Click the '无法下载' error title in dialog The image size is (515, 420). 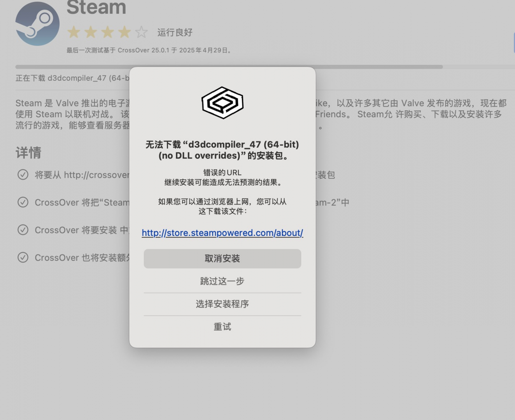click(222, 150)
